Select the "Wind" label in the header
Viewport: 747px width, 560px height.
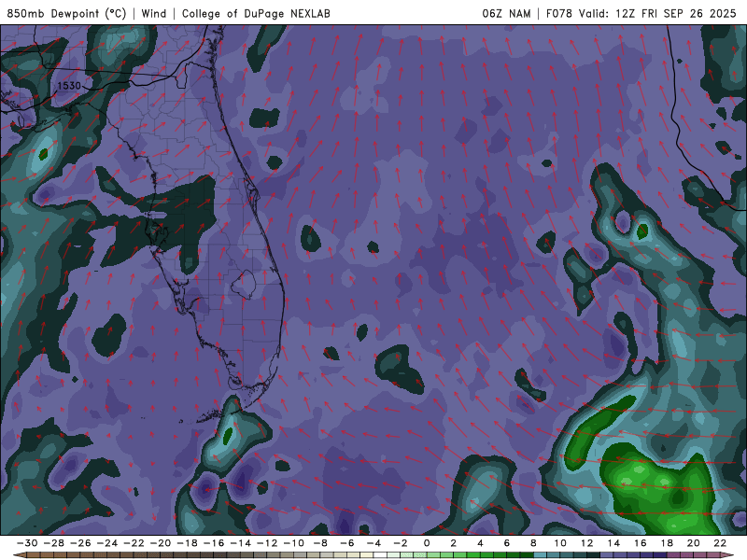pyautogui.click(x=153, y=13)
